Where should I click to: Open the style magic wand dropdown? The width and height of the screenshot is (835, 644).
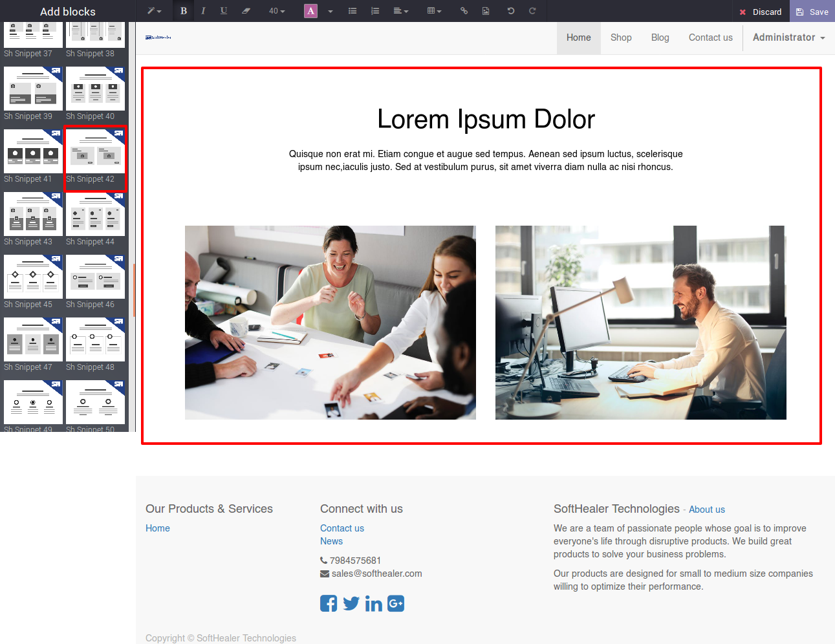pos(154,11)
